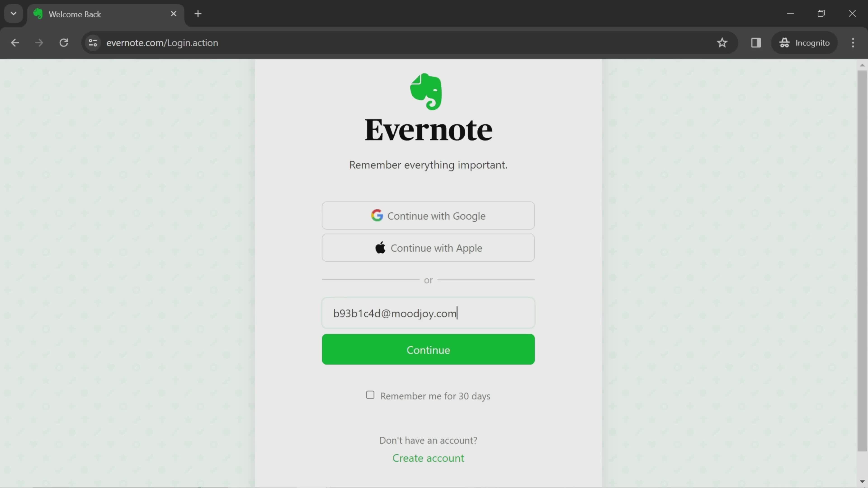Click the browser forward navigation arrow

(x=39, y=42)
